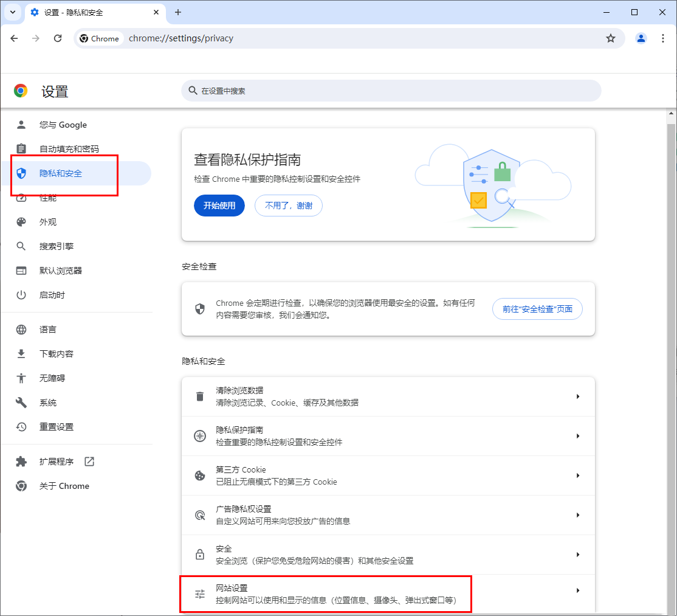Screen dimensions: 677x616
Task: Click the 关于 Chrome icon
Action: coord(21,486)
